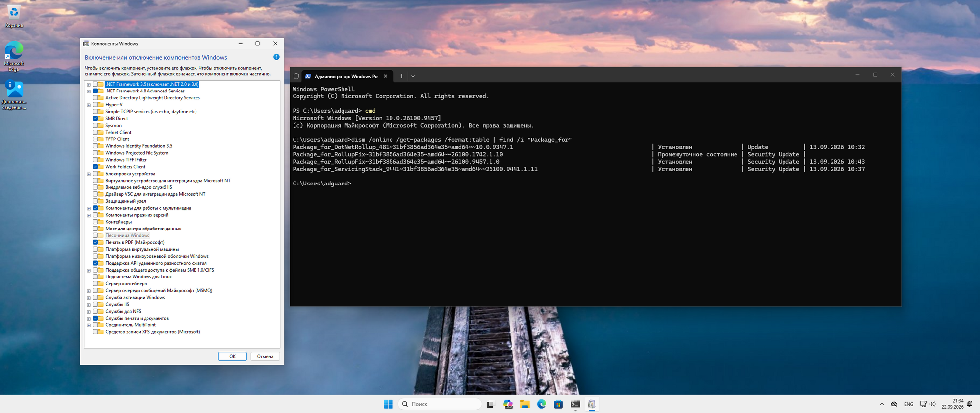Close the Администратор: Windows PowerShell tab
The height and width of the screenshot is (413, 980).
coord(385,76)
